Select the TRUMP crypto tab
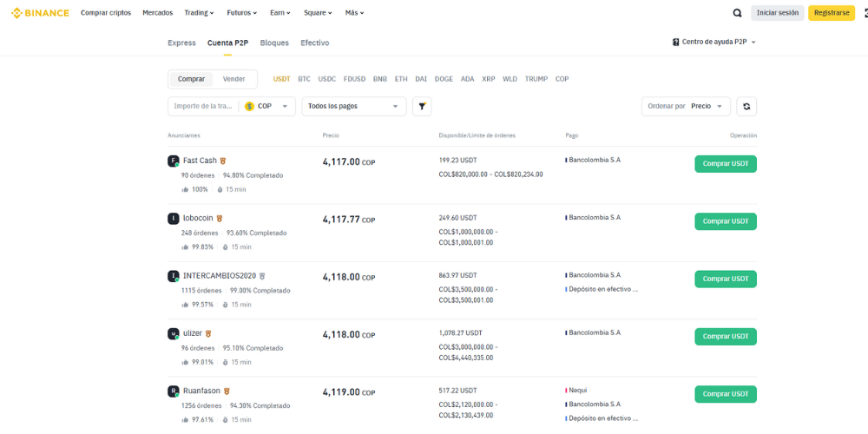 536,79
